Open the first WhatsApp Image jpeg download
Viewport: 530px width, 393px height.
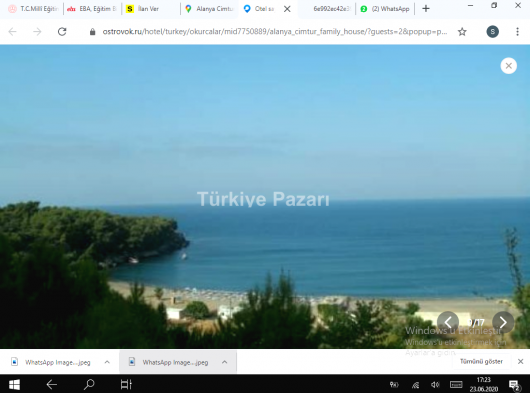51,362
